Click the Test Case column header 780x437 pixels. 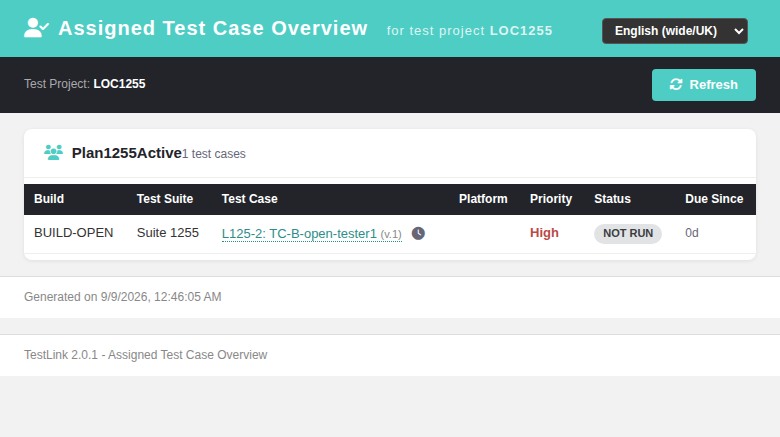(x=249, y=199)
